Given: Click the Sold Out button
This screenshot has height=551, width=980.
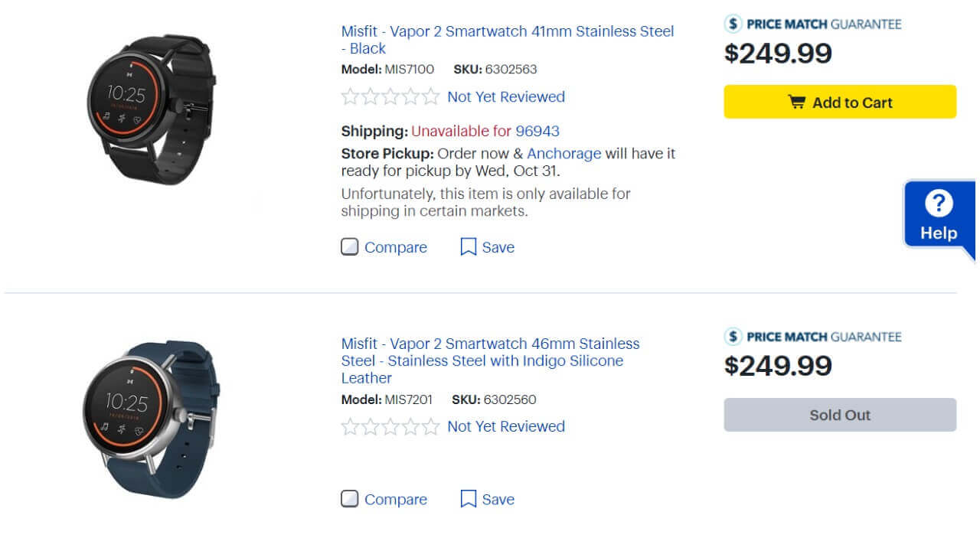Looking at the screenshot, I should [840, 415].
